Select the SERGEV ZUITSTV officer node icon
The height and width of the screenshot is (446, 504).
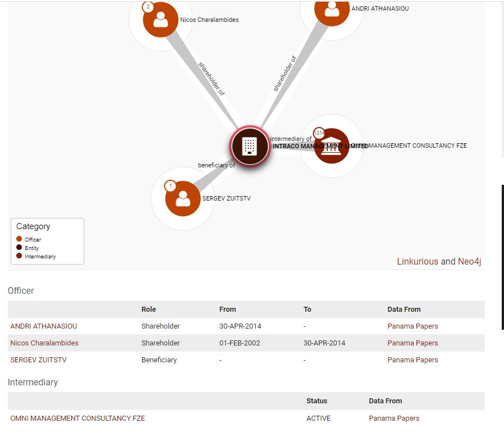183,199
